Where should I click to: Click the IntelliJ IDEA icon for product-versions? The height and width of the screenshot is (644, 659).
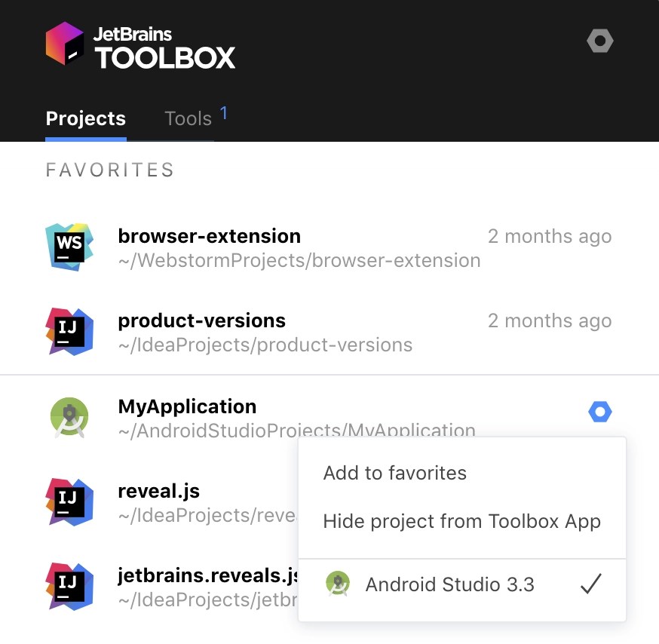pos(69,330)
